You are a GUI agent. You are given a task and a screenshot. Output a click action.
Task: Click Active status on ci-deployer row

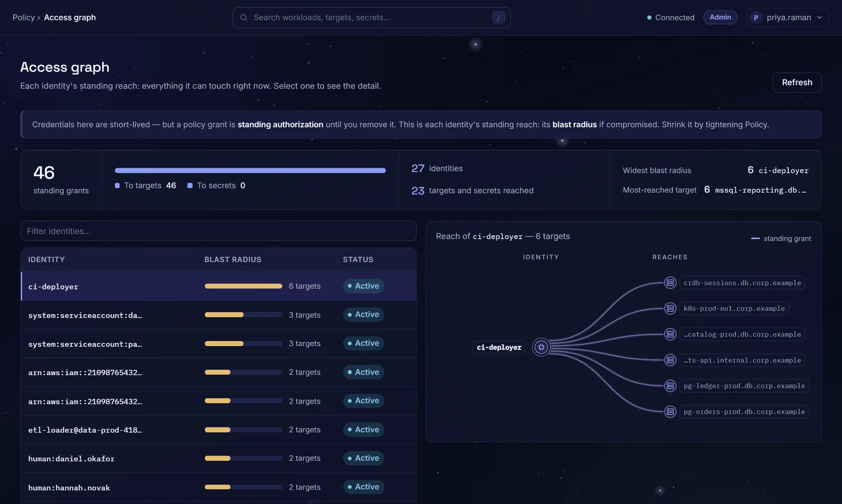[x=364, y=286]
